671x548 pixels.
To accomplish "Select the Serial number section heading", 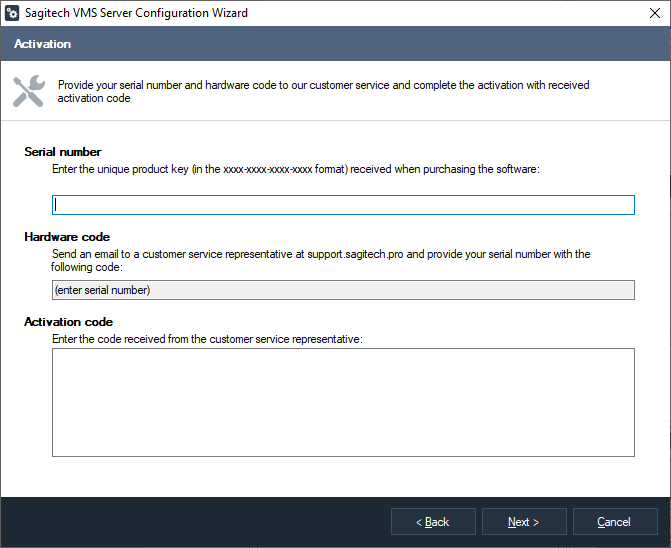I will (63, 152).
